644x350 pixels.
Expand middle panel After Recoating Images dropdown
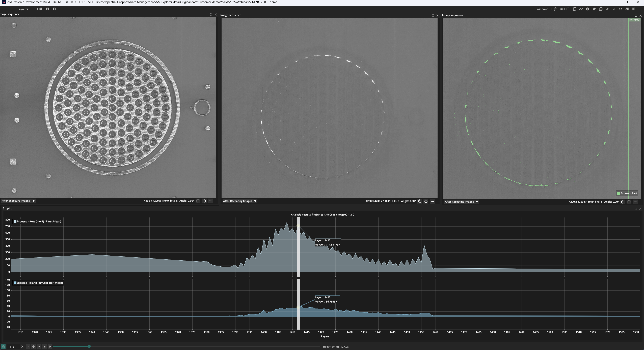pos(240,201)
